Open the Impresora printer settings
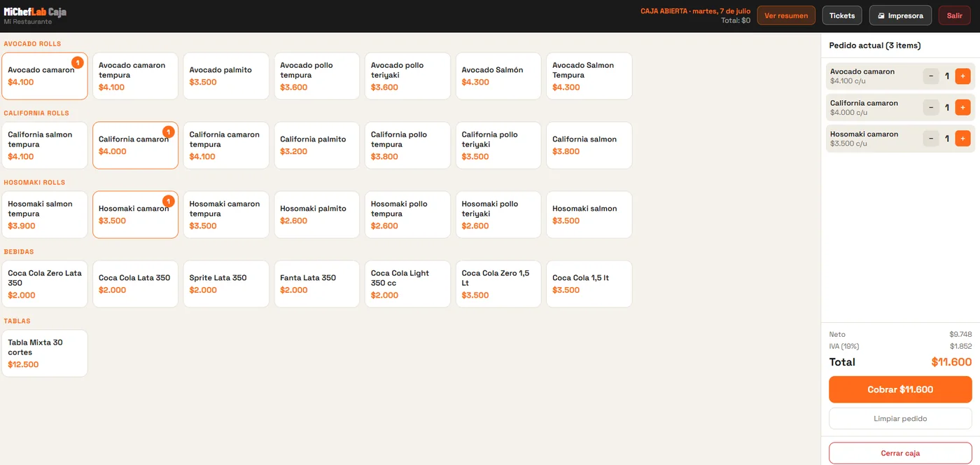Viewport: 980px width, 465px height. pyautogui.click(x=900, y=15)
